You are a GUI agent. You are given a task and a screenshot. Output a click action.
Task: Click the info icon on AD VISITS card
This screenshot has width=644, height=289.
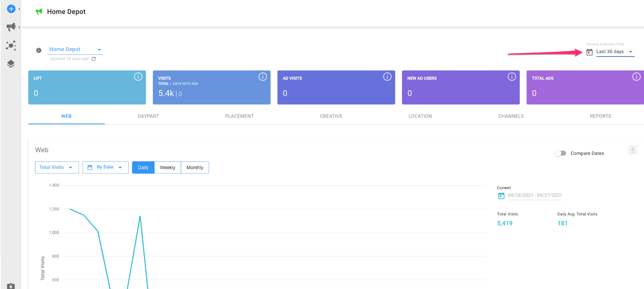(x=387, y=76)
